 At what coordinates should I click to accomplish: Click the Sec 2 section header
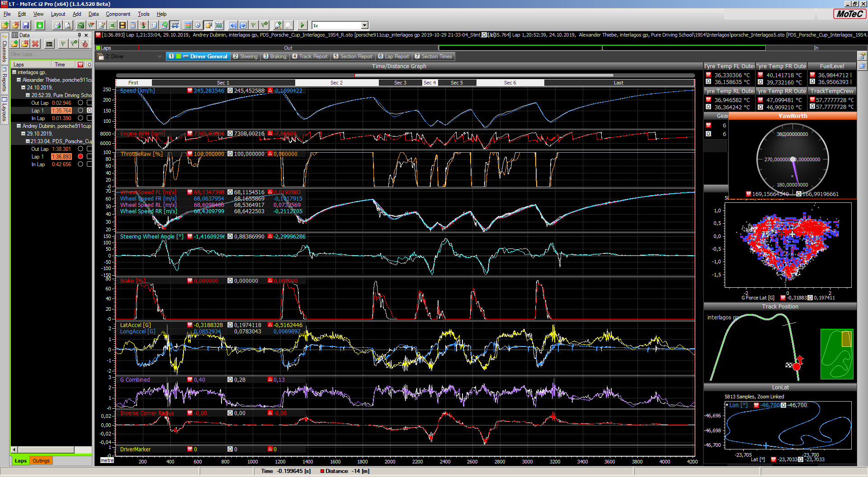coord(336,83)
